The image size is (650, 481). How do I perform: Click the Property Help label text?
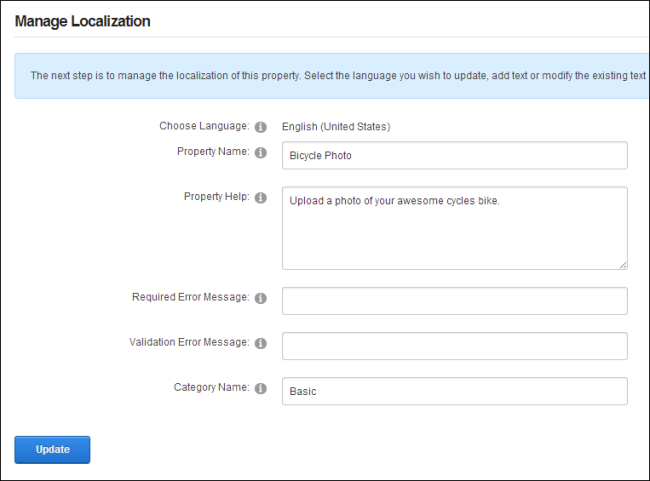click(x=217, y=197)
